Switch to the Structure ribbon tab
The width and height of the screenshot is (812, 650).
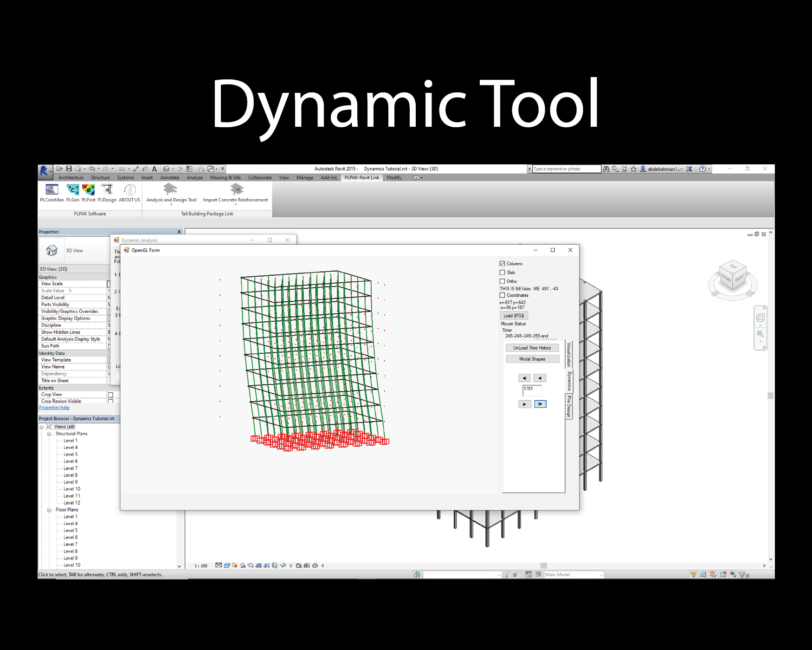tap(100, 178)
